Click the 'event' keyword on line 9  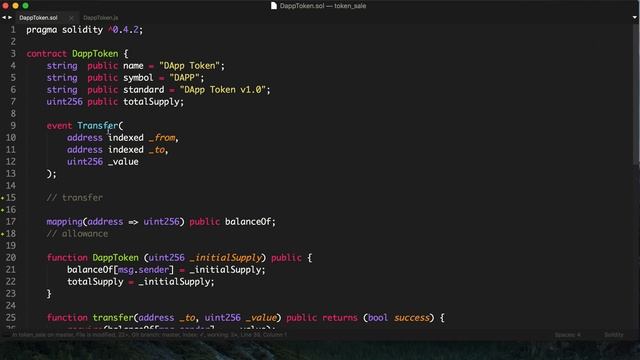coord(59,126)
